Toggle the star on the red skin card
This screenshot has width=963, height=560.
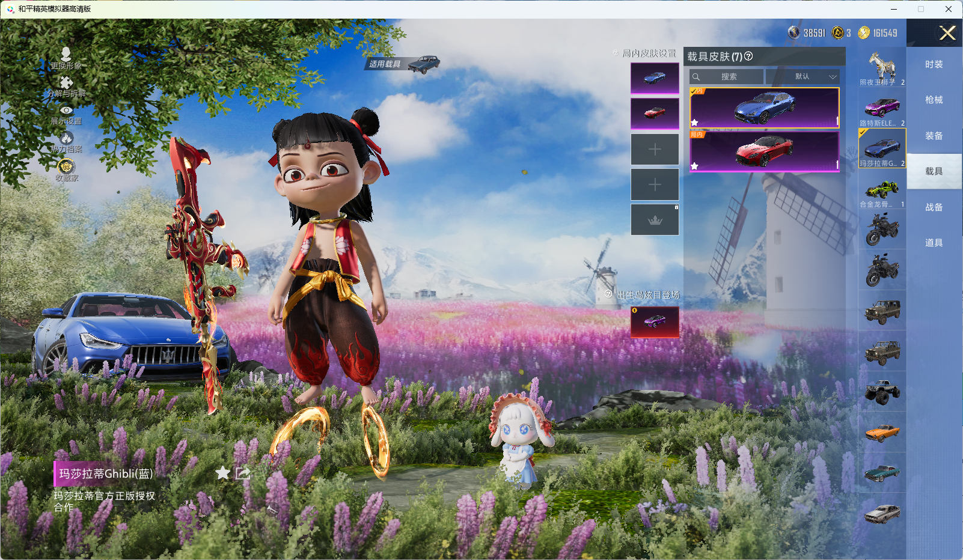695,166
